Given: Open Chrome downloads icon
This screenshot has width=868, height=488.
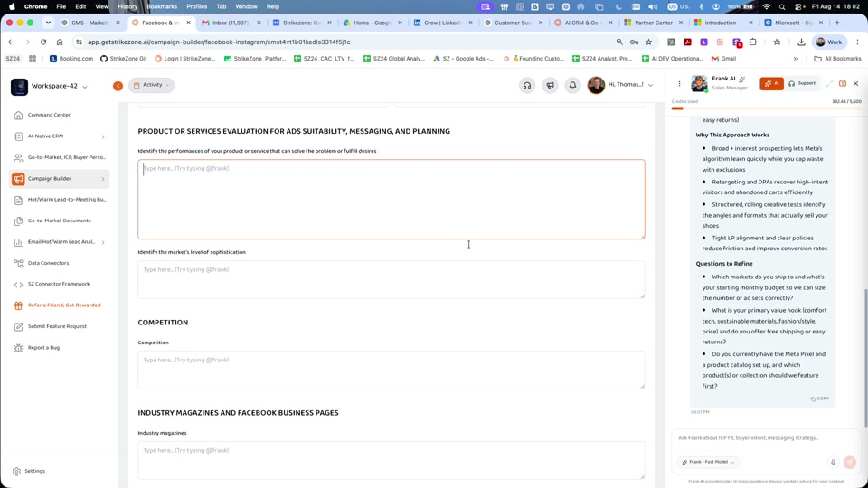Looking at the screenshot, I should 801,42.
